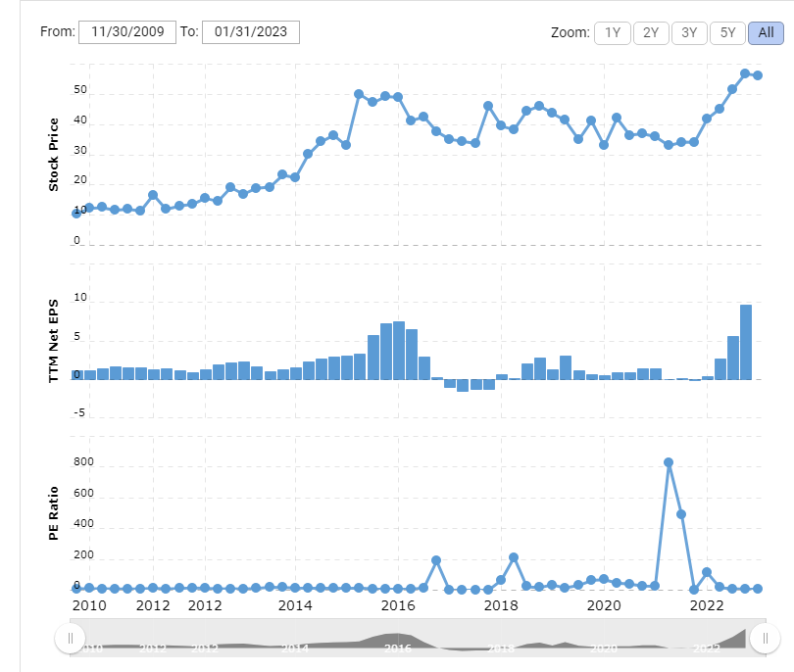Set zoom to 1Y
The width and height of the screenshot is (794, 672).
613,32
